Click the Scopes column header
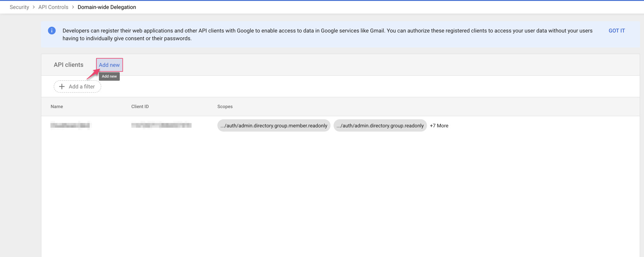This screenshot has height=257, width=644. pyautogui.click(x=225, y=107)
